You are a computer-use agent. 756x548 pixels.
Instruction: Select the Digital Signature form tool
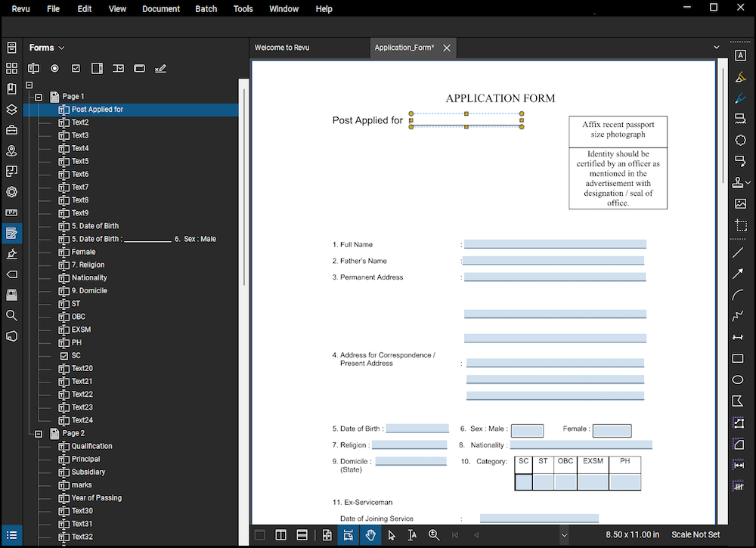coord(160,68)
